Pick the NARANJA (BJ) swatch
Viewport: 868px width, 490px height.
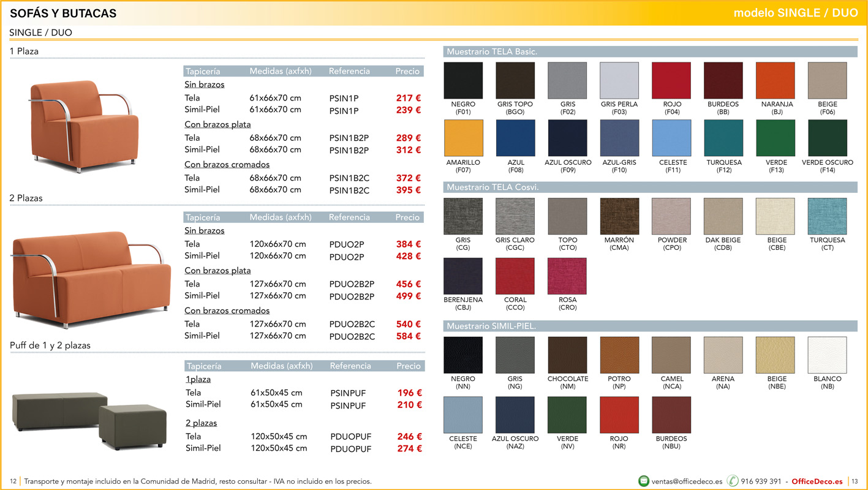776,80
